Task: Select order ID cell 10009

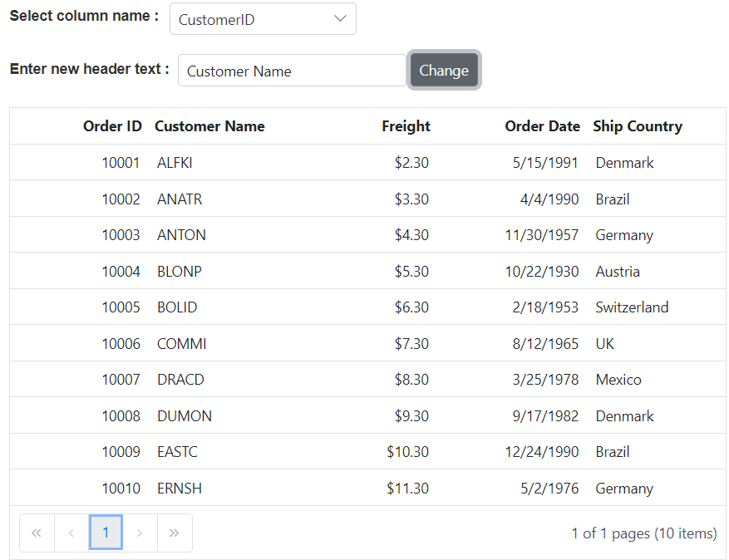Action: (x=121, y=452)
